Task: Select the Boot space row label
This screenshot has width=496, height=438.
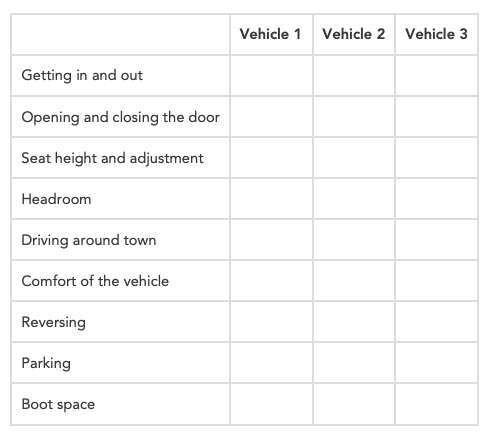Action: point(58,404)
